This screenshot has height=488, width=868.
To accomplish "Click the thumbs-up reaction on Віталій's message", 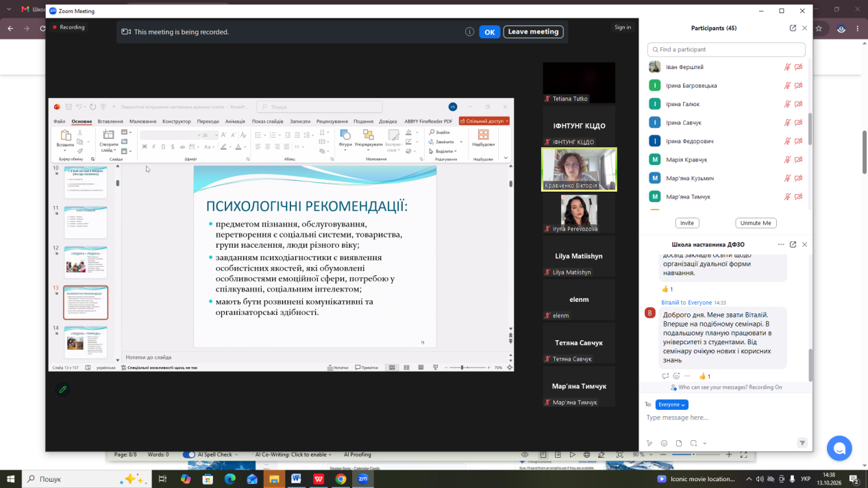I will (704, 376).
